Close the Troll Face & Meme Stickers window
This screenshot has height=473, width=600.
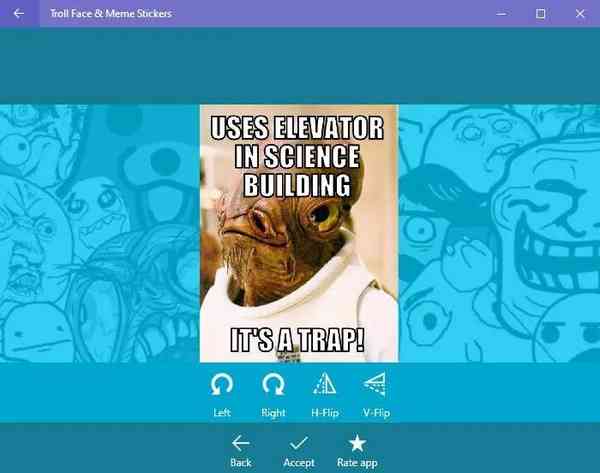(x=580, y=14)
